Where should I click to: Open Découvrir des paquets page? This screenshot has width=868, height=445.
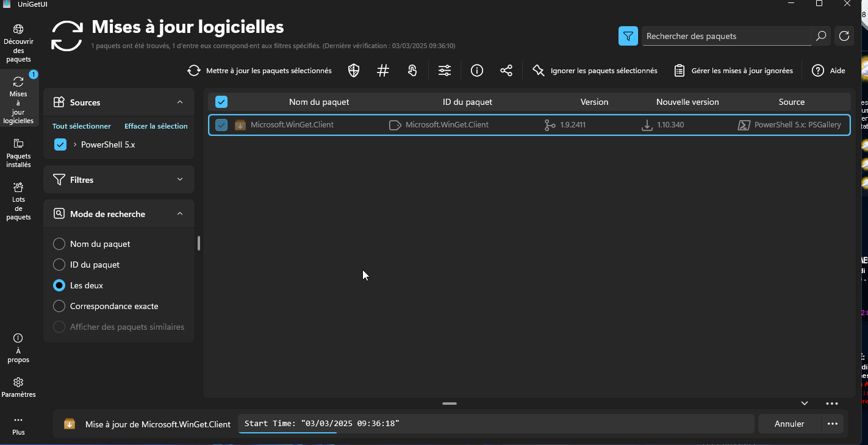point(18,43)
